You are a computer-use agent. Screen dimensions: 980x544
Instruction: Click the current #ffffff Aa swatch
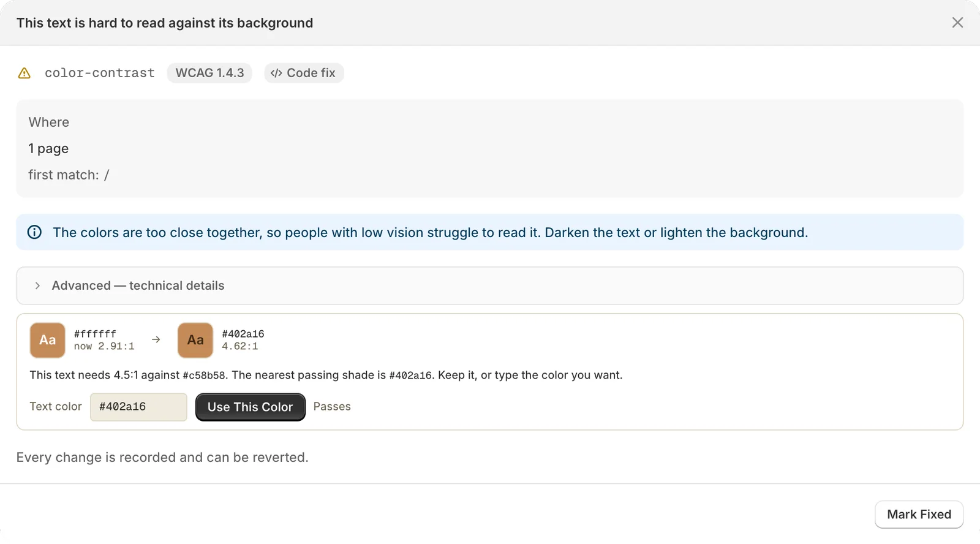[48, 340]
